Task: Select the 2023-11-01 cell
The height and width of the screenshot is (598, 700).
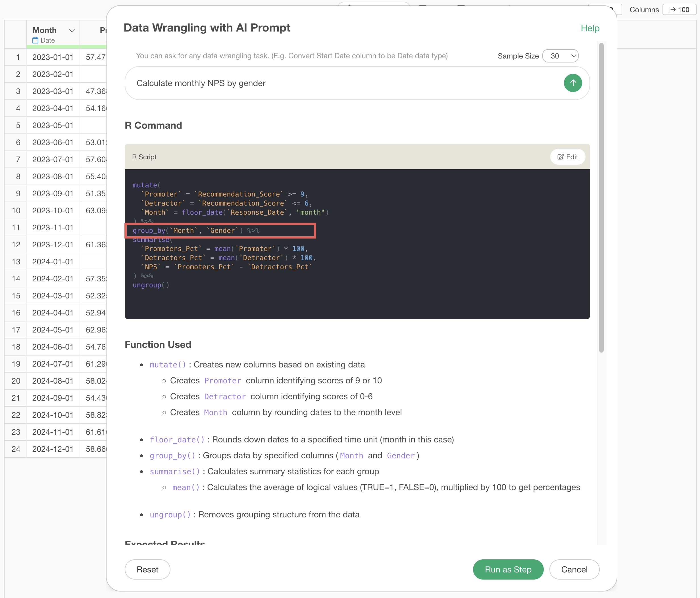Action: click(53, 227)
